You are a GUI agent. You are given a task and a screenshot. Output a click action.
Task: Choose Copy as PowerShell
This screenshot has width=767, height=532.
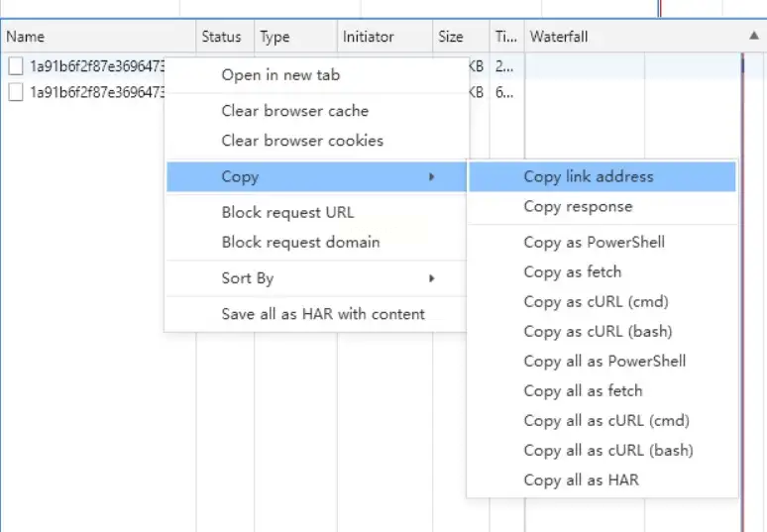point(594,242)
